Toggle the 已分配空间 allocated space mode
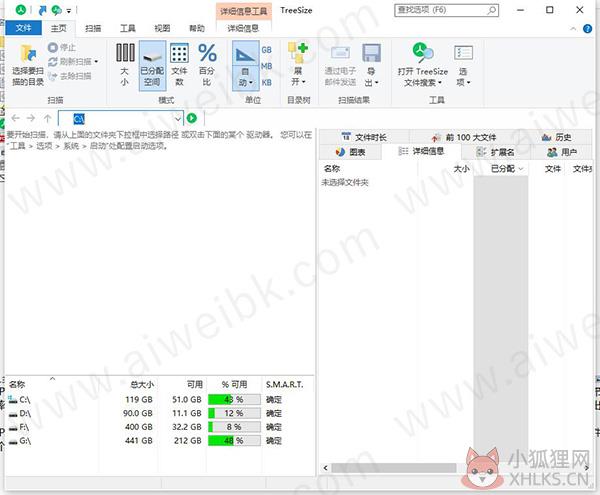600x495 pixels. pyautogui.click(x=152, y=66)
